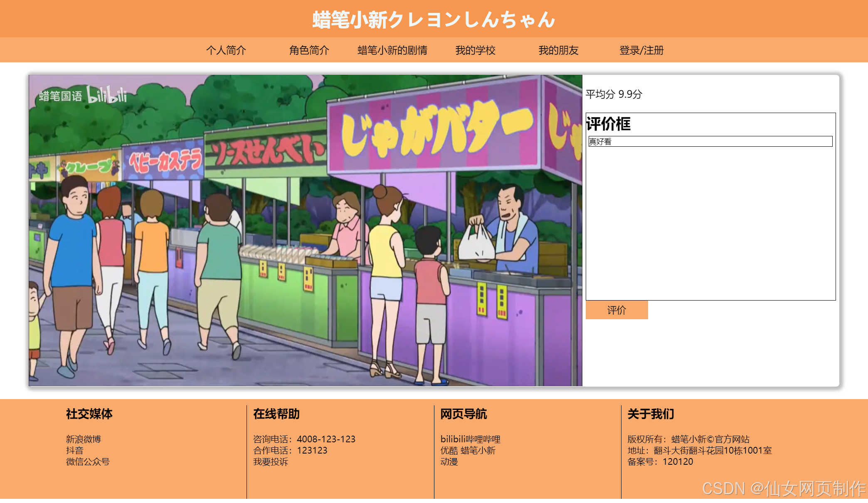This screenshot has width=868, height=503.
Task: Click the 我要投诉 complaint link
Action: point(271,461)
